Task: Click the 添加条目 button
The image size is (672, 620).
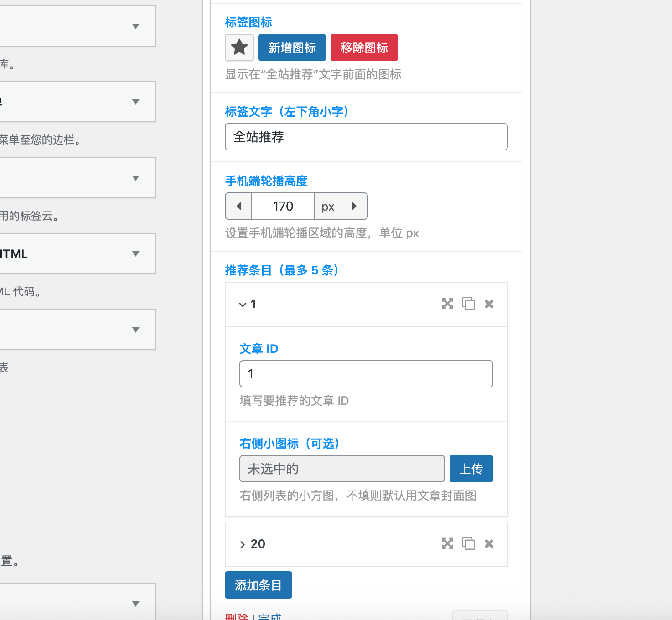Action: (258, 585)
